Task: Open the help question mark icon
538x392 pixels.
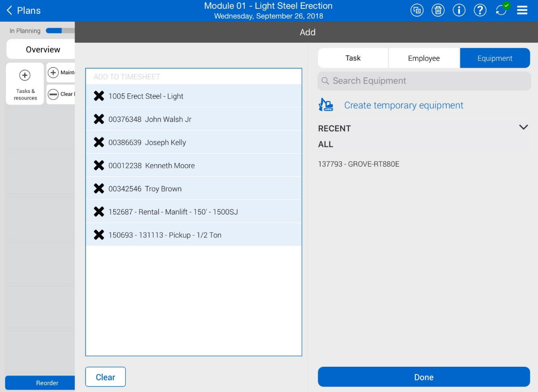Action: [480, 10]
